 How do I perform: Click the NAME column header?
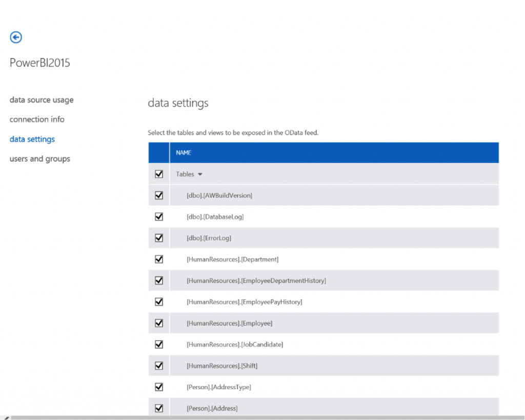click(x=184, y=153)
